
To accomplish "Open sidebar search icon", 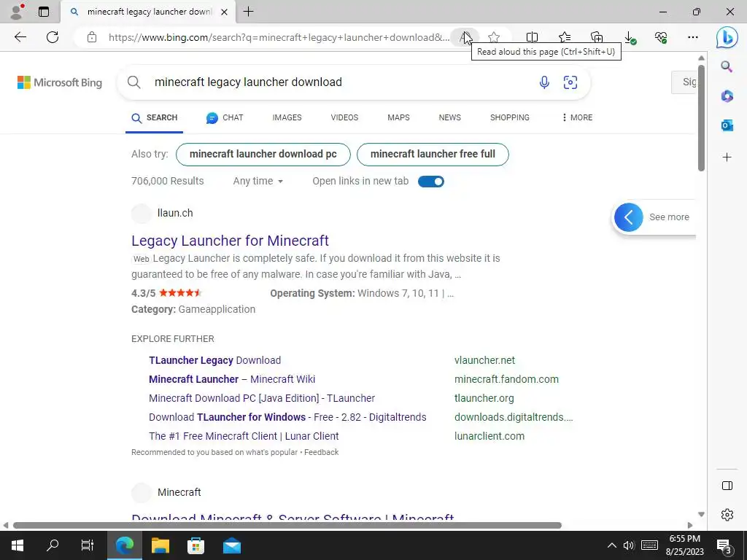I will coord(727,66).
